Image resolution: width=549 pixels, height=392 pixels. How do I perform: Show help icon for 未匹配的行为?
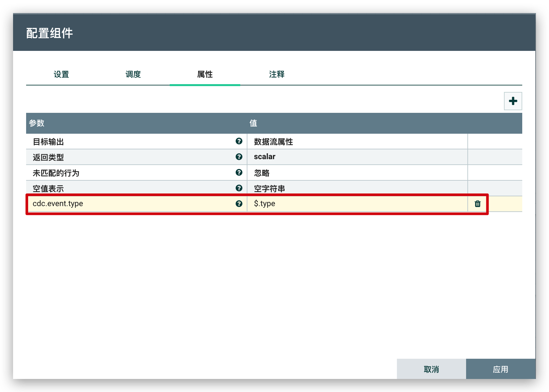click(239, 173)
